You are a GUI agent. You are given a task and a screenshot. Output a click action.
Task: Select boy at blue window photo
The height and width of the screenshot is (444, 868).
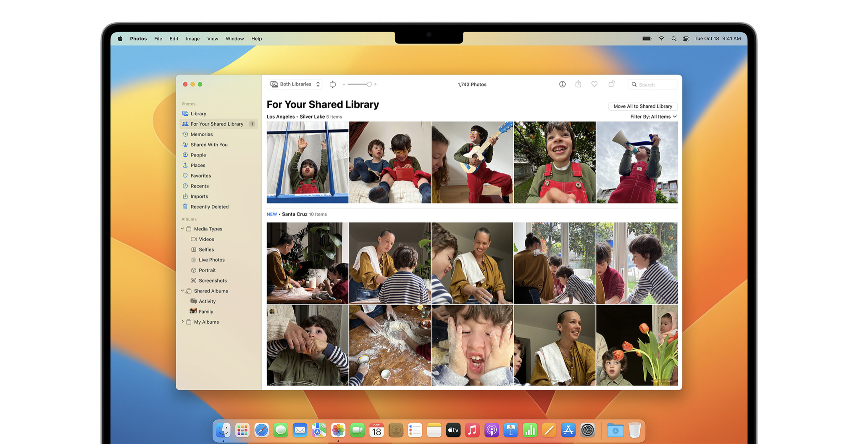click(x=308, y=162)
